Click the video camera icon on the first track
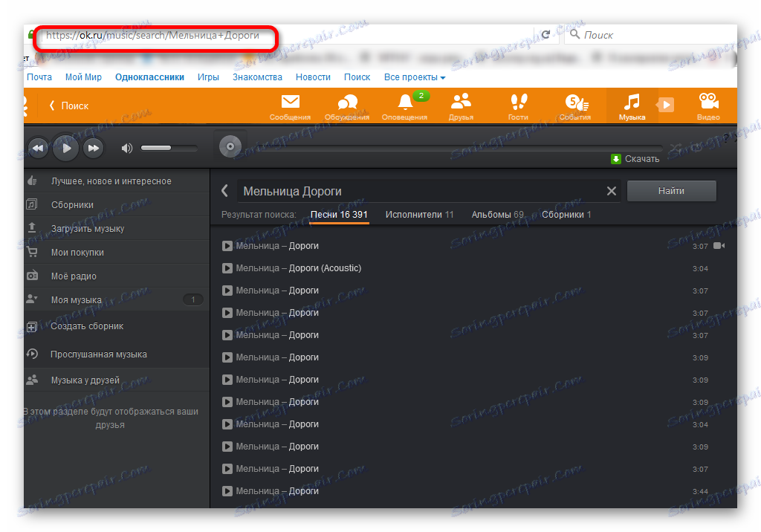Screen dimensions: 761x532 coord(719,246)
